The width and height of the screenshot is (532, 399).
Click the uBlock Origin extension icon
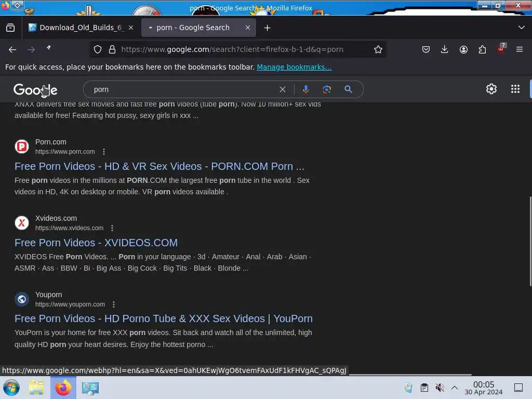[x=501, y=49]
